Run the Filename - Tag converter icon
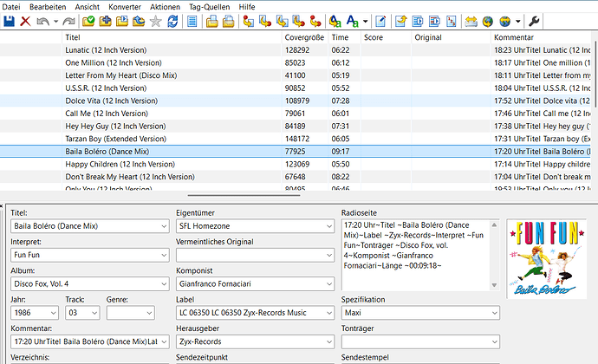Image resolution: width=598 pixels, height=364 pixels. point(265,22)
